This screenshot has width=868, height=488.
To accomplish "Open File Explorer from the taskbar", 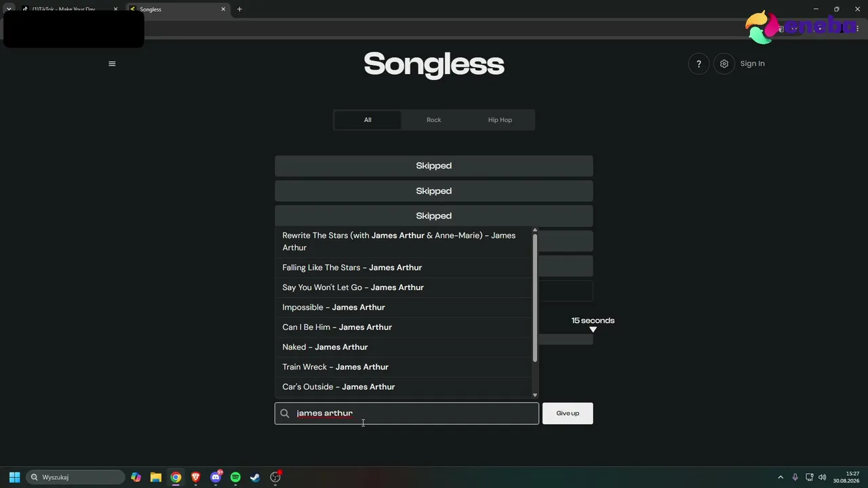I will coord(156,477).
